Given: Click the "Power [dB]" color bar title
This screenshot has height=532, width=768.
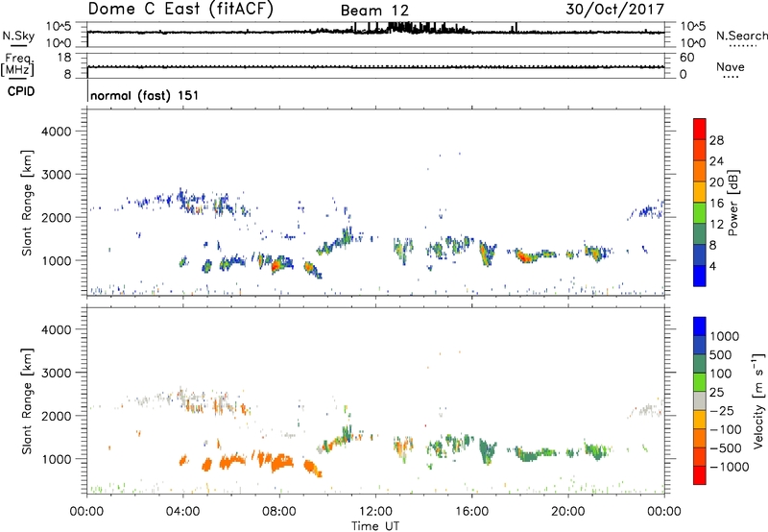Looking at the screenshot, I should [x=732, y=203].
